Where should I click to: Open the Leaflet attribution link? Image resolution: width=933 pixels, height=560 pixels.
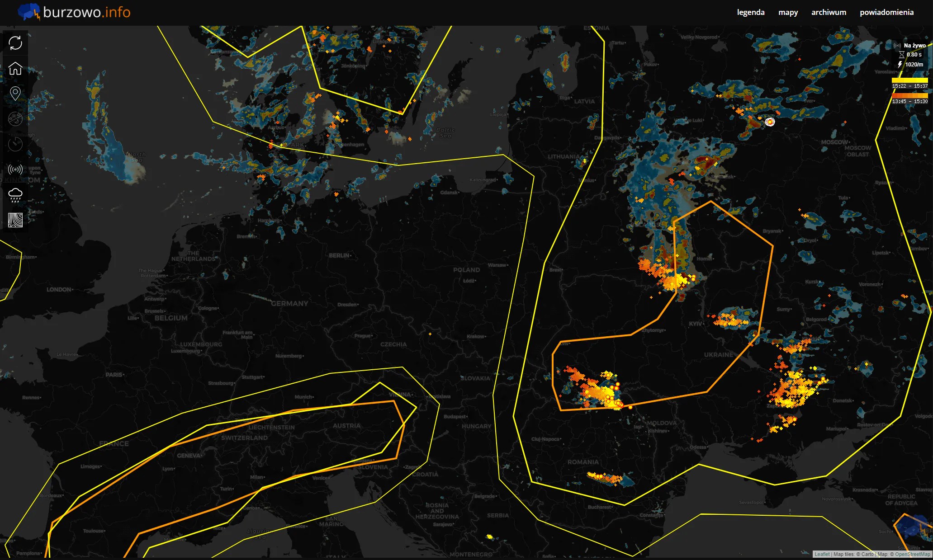pos(822,554)
